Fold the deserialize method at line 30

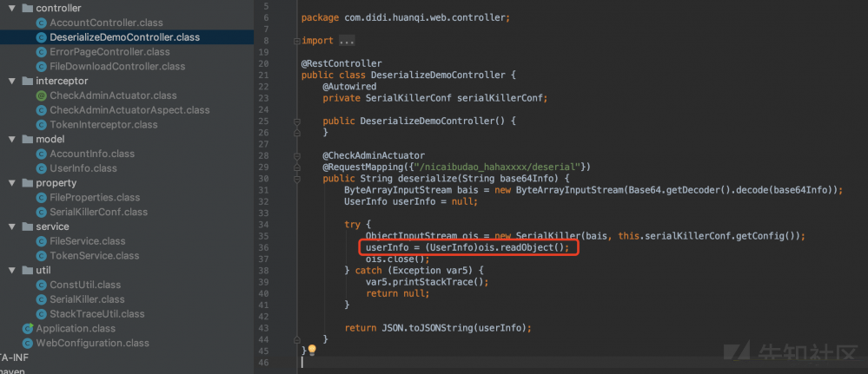coord(298,180)
